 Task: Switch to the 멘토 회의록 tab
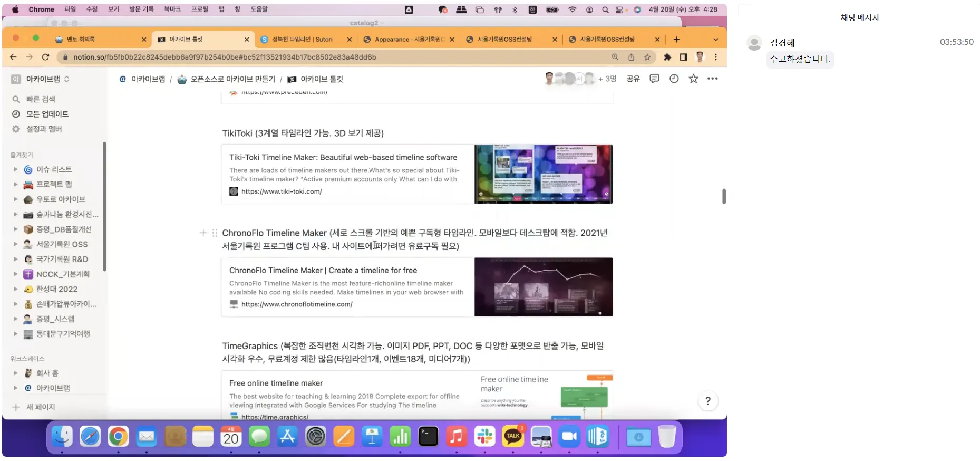99,40
